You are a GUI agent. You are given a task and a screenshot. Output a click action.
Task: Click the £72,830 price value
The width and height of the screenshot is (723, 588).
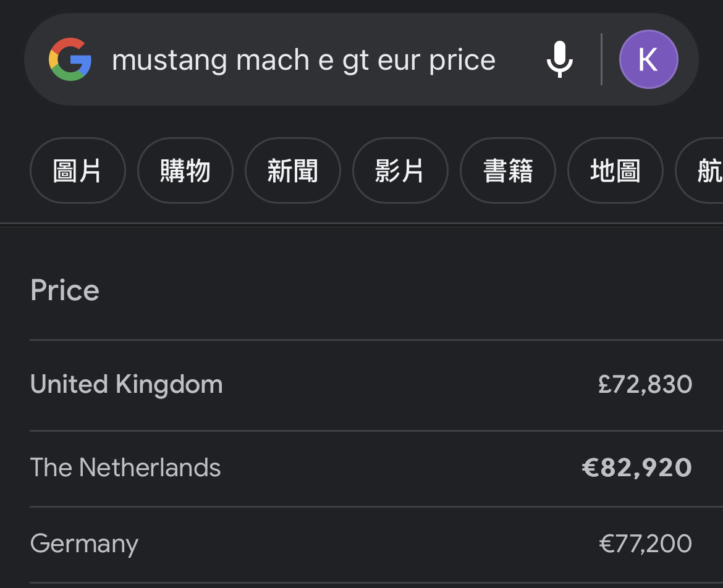pyautogui.click(x=645, y=385)
